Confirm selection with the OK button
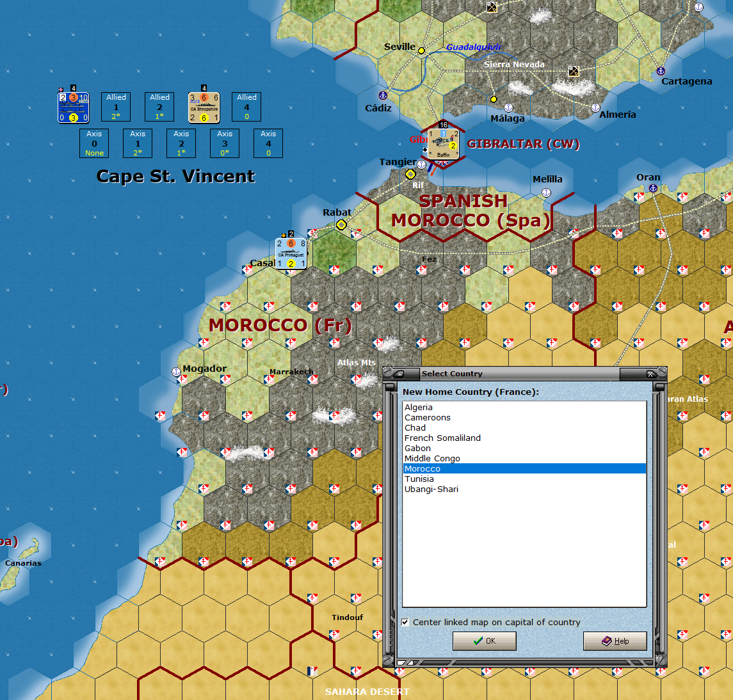 click(x=485, y=641)
